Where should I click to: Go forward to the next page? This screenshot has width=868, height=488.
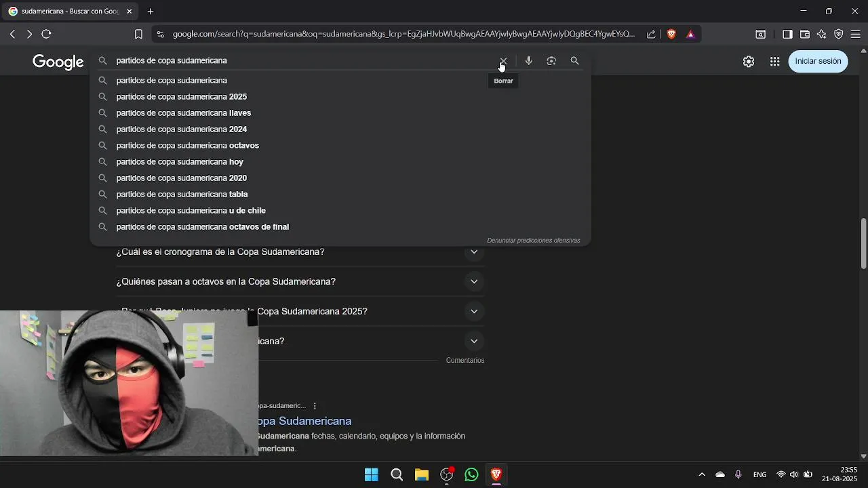(x=29, y=34)
